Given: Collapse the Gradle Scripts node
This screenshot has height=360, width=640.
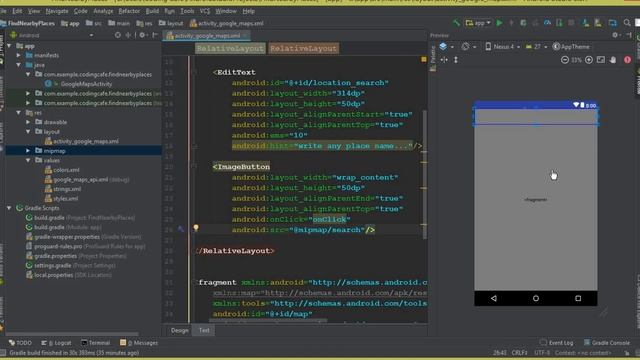Looking at the screenshot, I should pyautogui.click(x=9, y=208).
